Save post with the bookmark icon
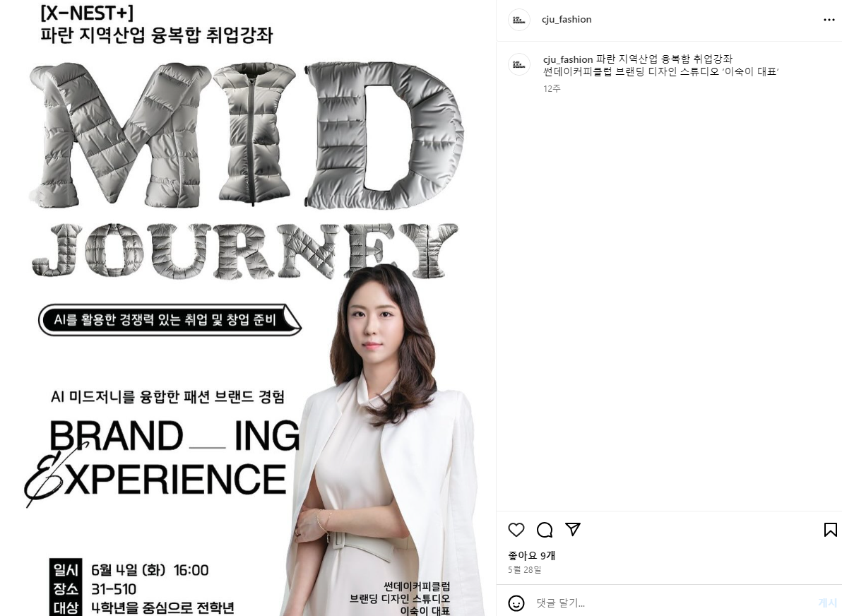 pos(830,530)
